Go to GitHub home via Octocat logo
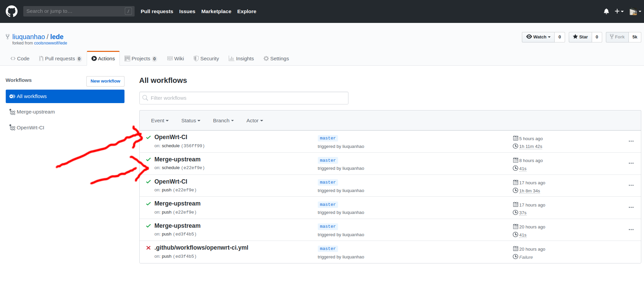The width and height of the screenshot is (644, 284). point(11,11)
